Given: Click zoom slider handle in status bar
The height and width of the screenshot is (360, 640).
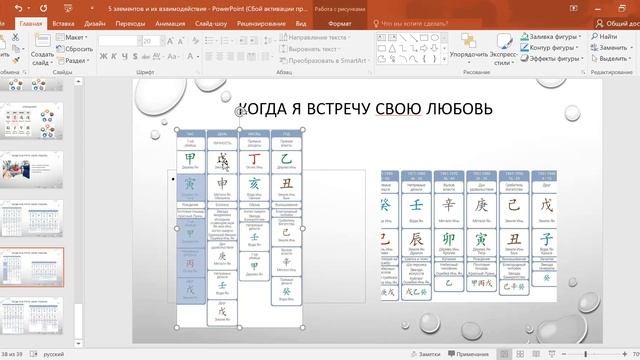Looking at the screenshot, I should pyautogui.click(x=585, y=354).
